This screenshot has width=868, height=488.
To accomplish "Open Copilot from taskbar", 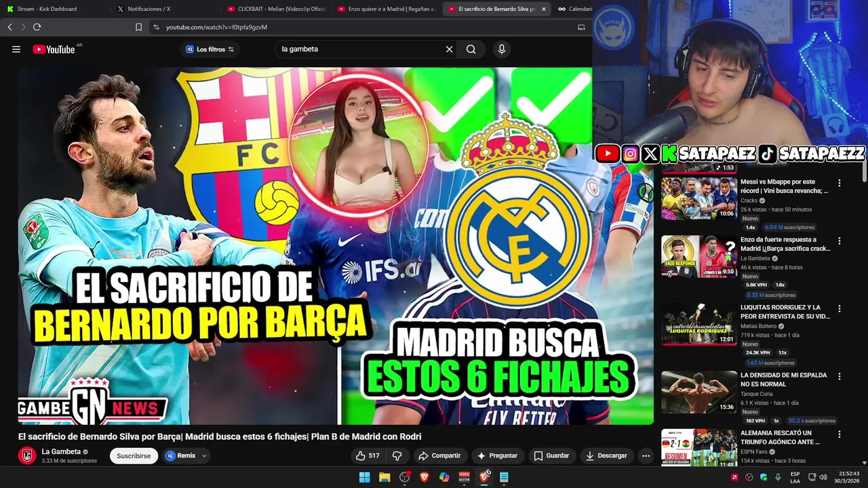I will [x=444, y=477].
